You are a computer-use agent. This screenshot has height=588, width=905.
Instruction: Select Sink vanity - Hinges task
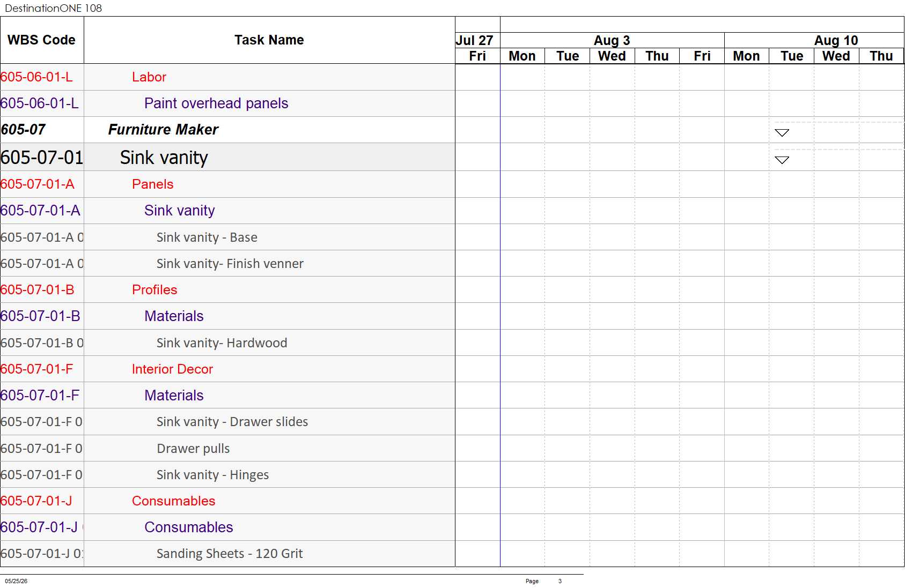click(213, 475)
